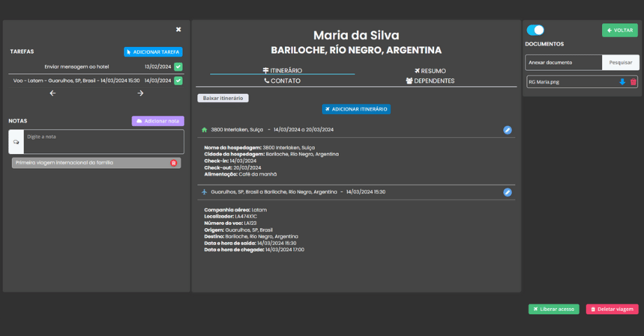Open the Resumo tab
The height and width of the screenshot is (336, 644).
430,71
